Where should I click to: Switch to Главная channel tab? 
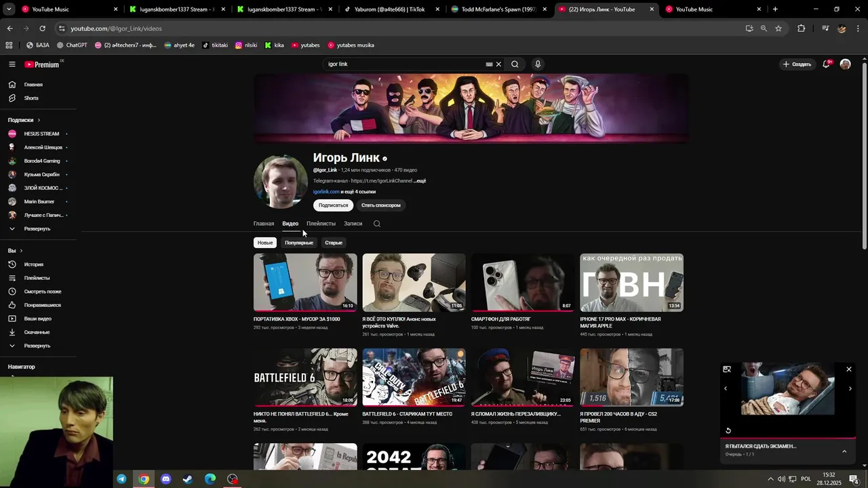click(264, 224)
